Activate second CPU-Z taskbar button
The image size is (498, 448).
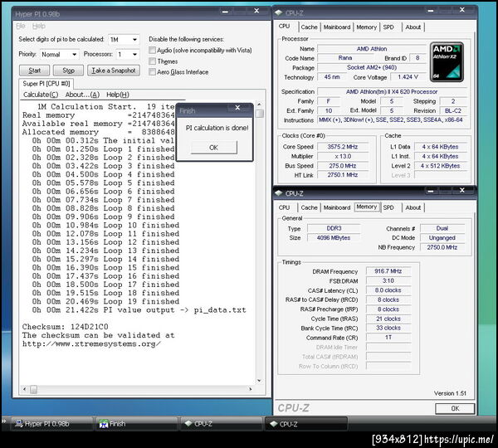(306, 424)
